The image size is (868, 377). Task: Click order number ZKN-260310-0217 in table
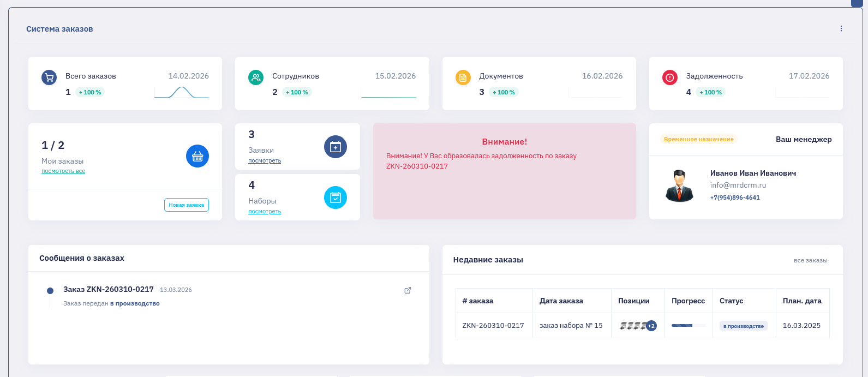click(x=493, y=325)
